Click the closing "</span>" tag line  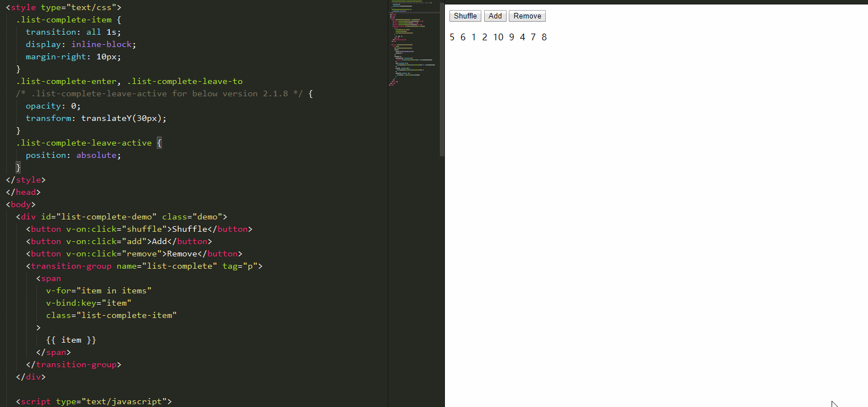tap(53, 352)
